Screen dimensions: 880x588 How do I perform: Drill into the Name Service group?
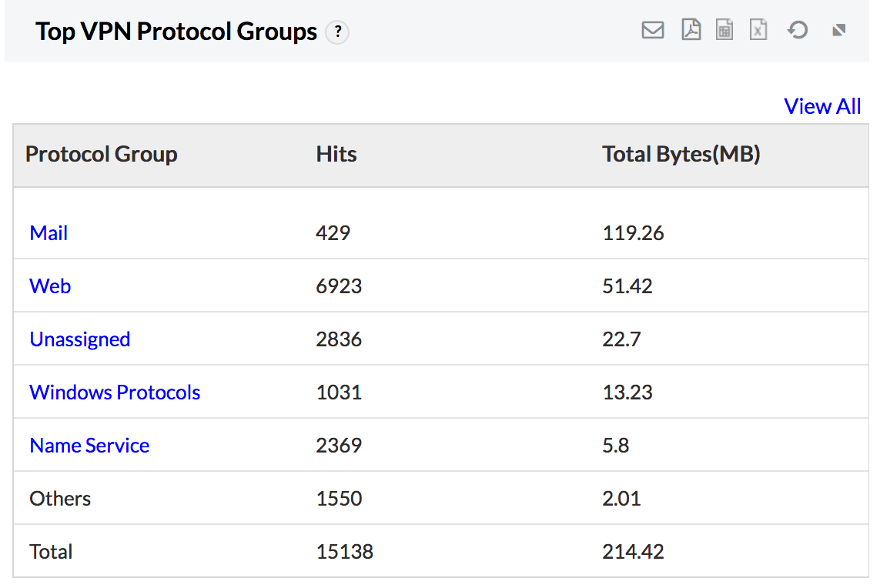[89, 445]
